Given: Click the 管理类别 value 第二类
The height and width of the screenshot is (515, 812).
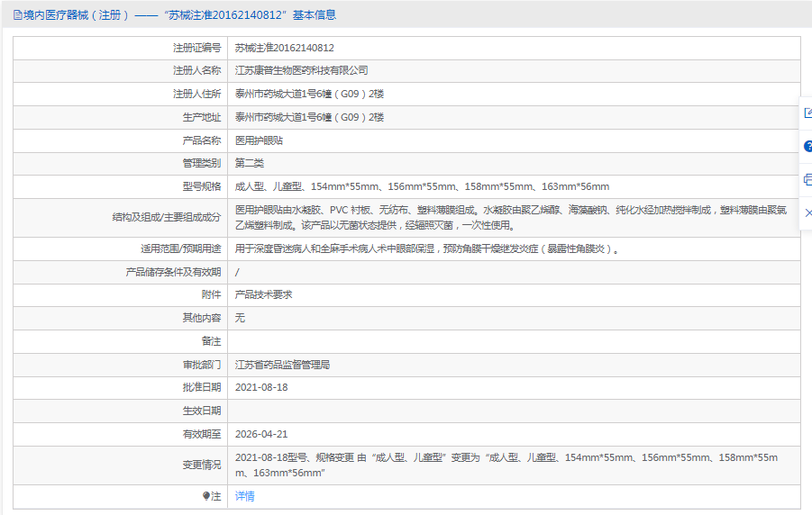Looking at the screenshot, I should pyautogui.click(x=249, y=163).
